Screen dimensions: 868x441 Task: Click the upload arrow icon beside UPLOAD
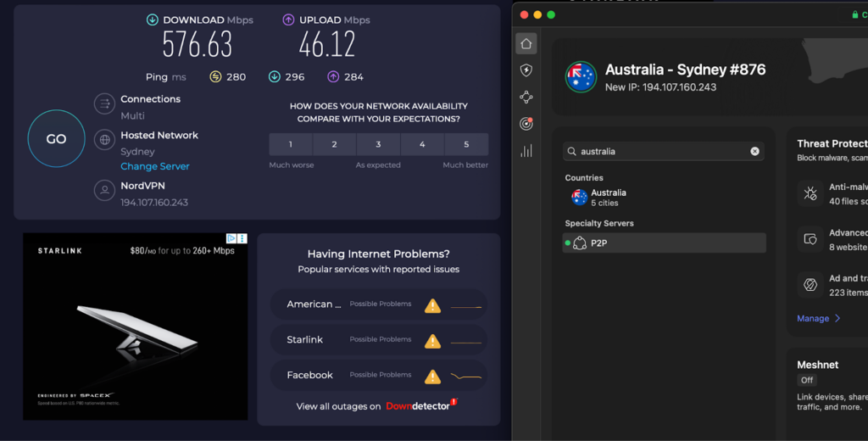(288, 20)
